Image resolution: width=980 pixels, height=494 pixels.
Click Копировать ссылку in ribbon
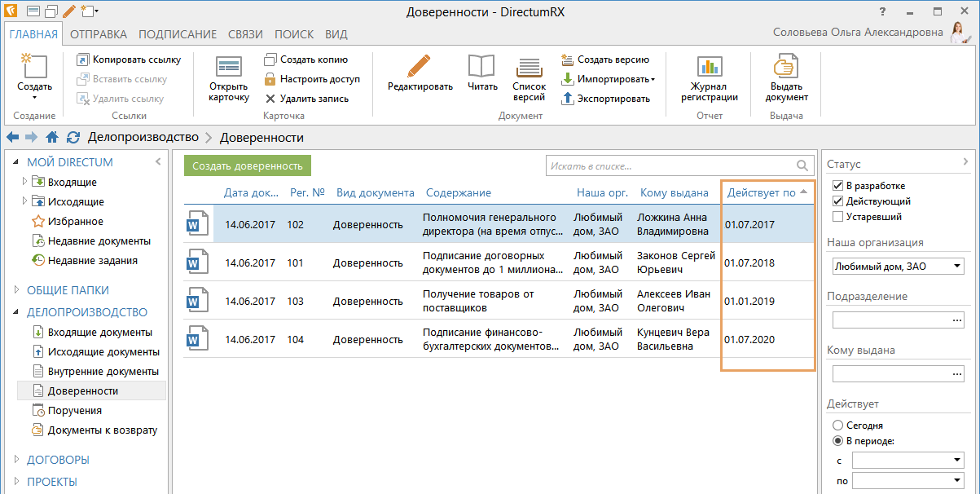point(136,60)
